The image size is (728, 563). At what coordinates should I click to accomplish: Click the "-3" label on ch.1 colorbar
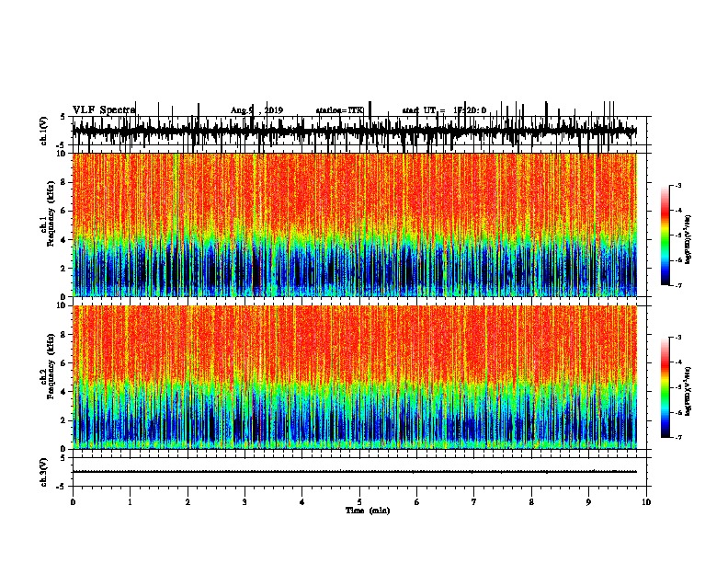678,186
